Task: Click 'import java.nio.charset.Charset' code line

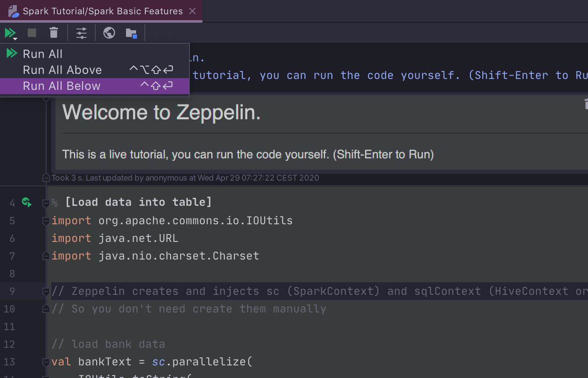Action: (x=155, y=256)
